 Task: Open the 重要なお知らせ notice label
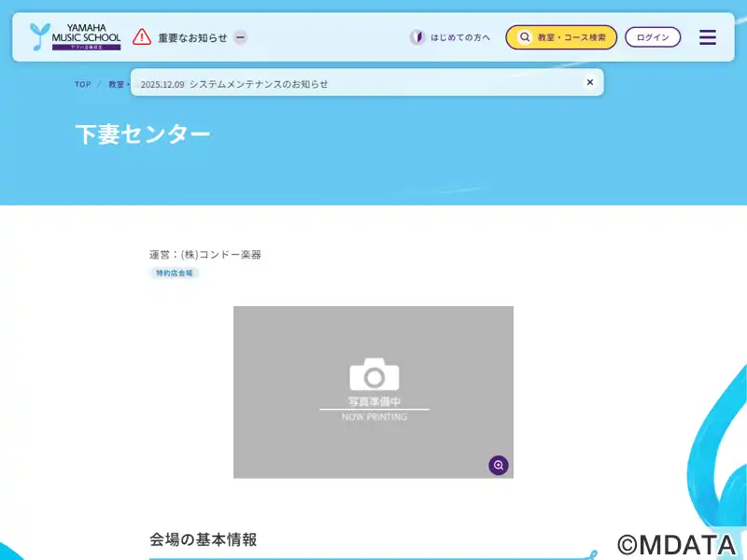click(192, 37)
